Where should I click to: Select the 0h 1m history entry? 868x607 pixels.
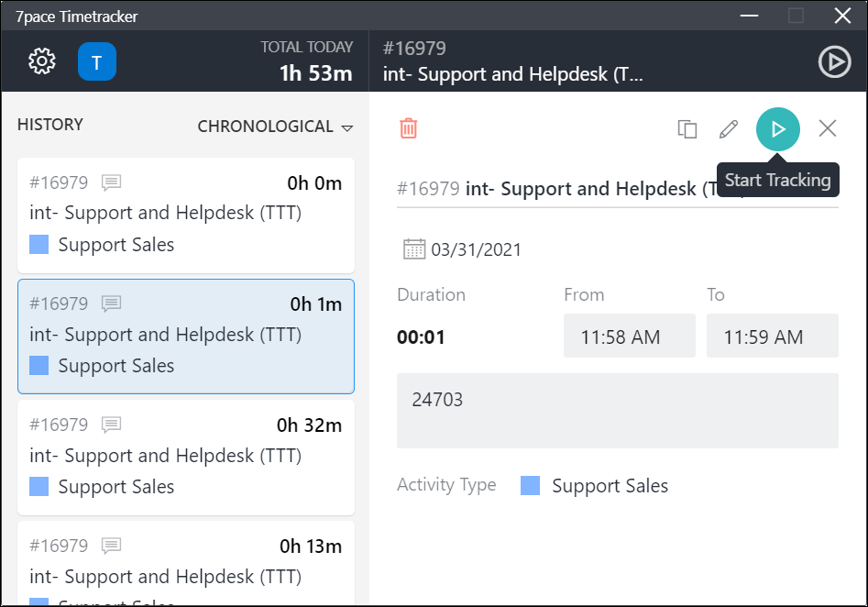(186, 337)
